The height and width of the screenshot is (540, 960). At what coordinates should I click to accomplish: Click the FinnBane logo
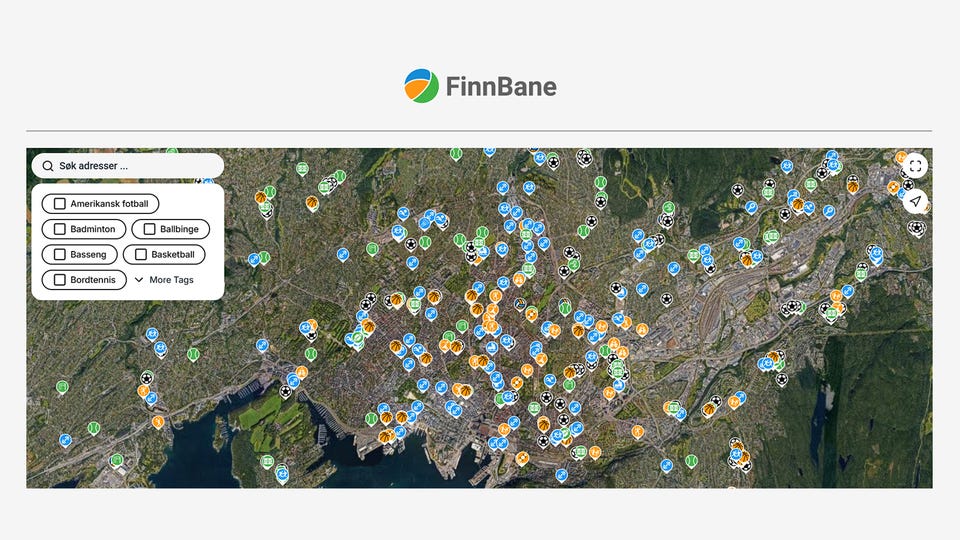click(480, 86)
